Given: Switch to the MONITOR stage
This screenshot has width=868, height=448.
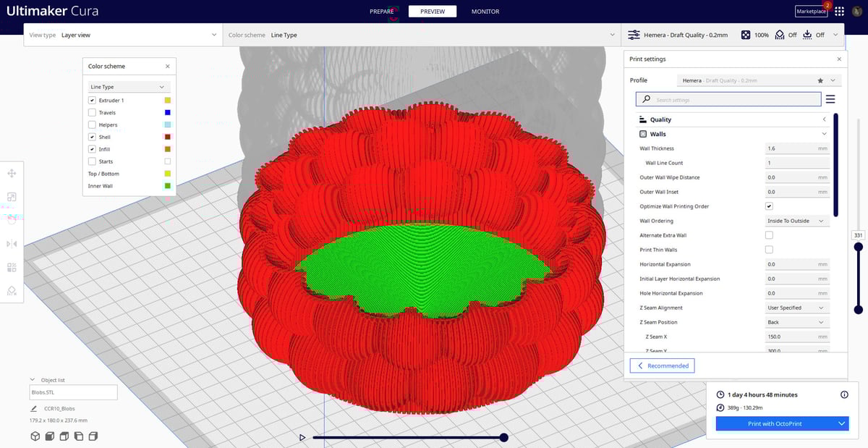Looking at the screenshot, I should pos(485,12).
